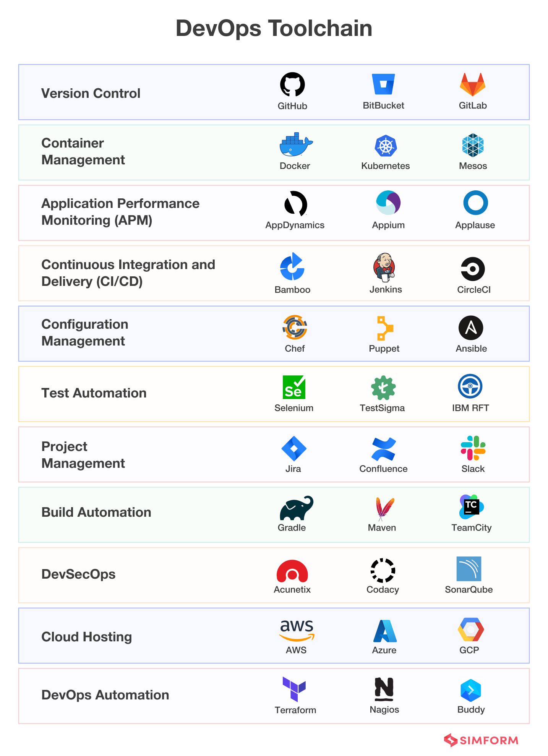Screen dimensions: 548x756
Task: Select the Jenkins text label
Action: [386, 289]
